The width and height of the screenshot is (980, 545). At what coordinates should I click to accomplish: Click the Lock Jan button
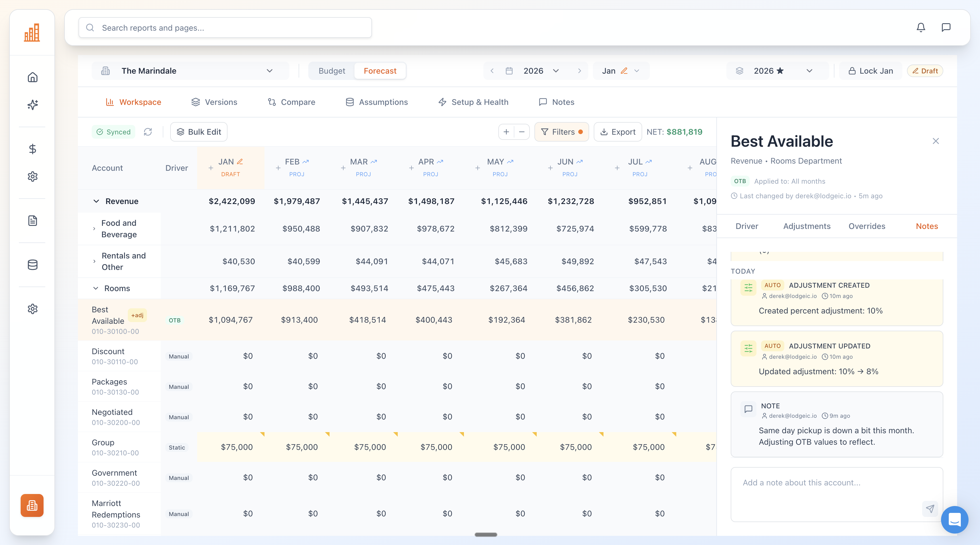point(871,71)
